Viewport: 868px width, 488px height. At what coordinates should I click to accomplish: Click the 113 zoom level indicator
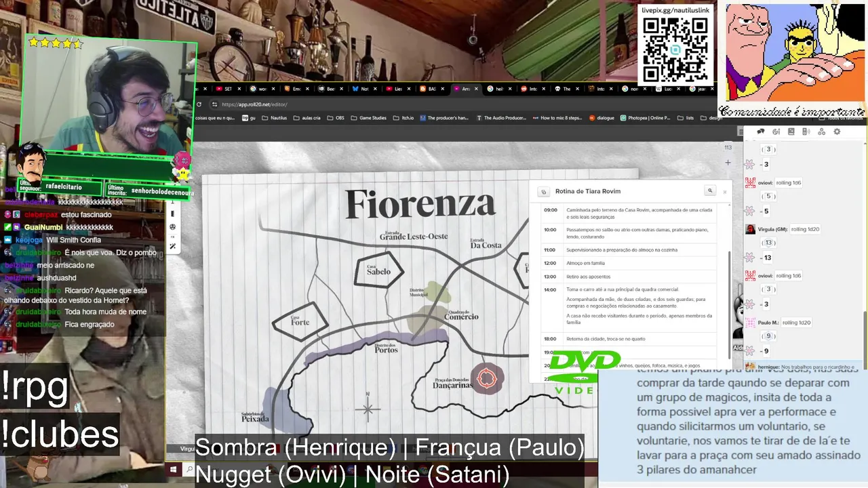pyautogui.click(x=728, y=147)
